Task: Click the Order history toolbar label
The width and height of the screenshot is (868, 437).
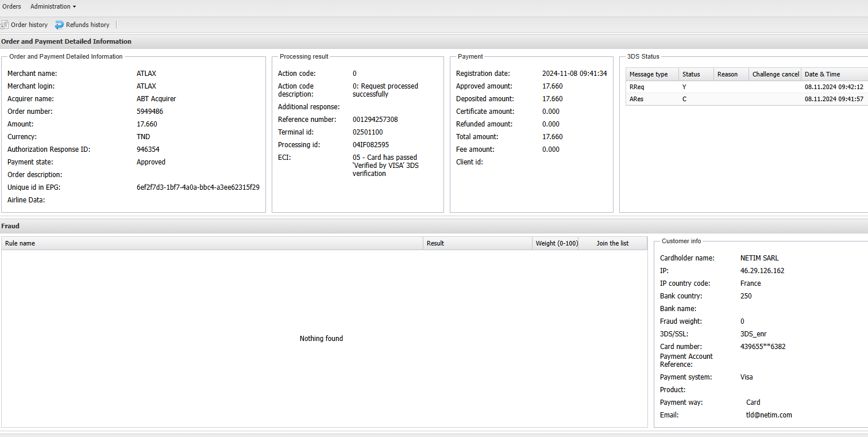Action: [29, 25]
